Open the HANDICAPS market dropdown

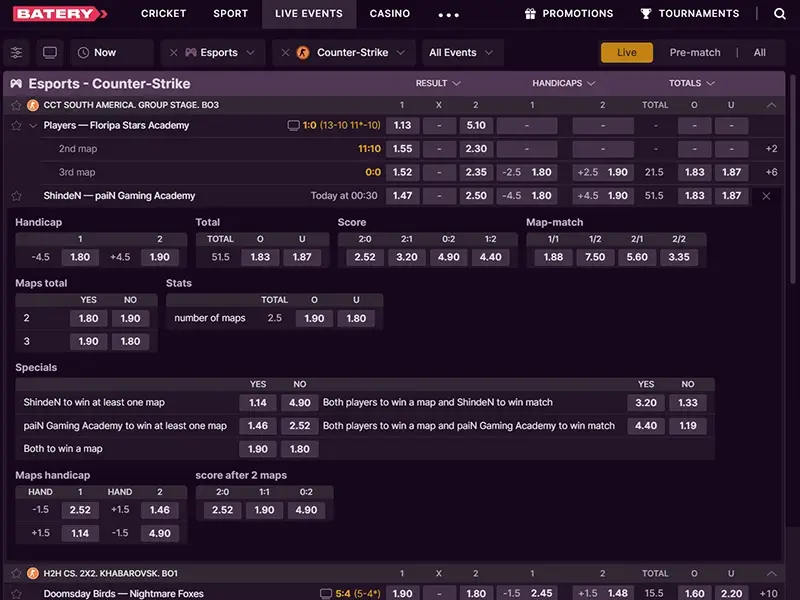564,83
